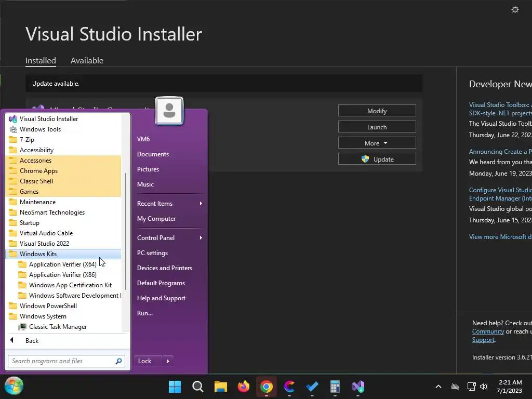Open the Run... dialog

(x=145, y=313)
